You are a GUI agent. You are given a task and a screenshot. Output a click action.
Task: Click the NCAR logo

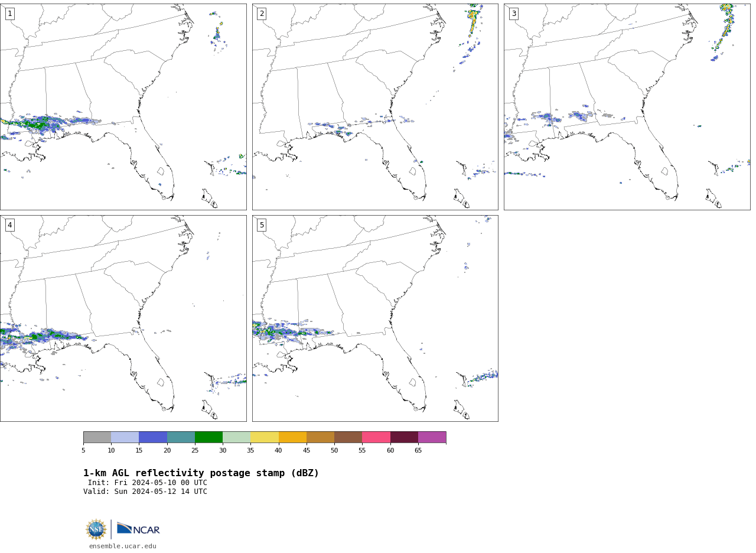click(x=138, y=529)
